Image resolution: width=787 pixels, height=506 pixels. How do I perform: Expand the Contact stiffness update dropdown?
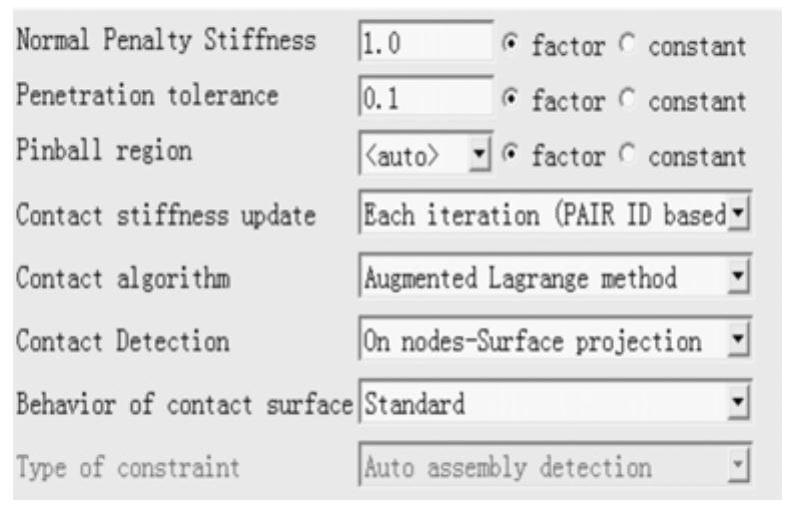[740, 215]
